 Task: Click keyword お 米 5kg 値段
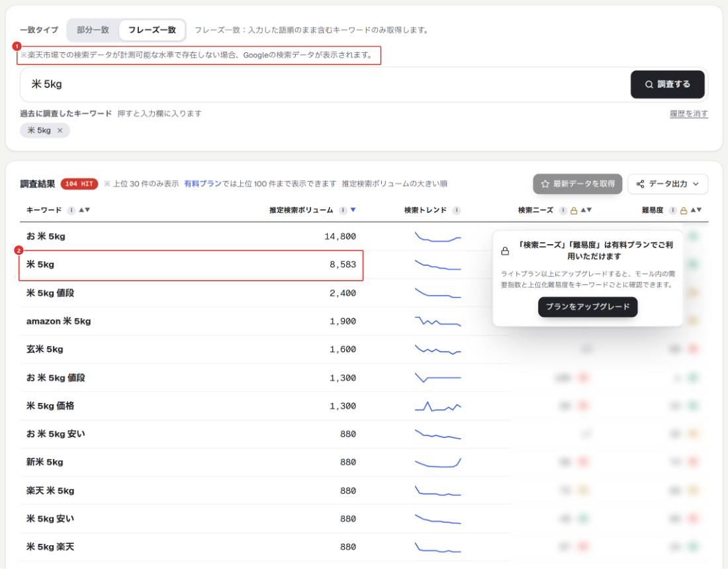[x=56, y=378]
